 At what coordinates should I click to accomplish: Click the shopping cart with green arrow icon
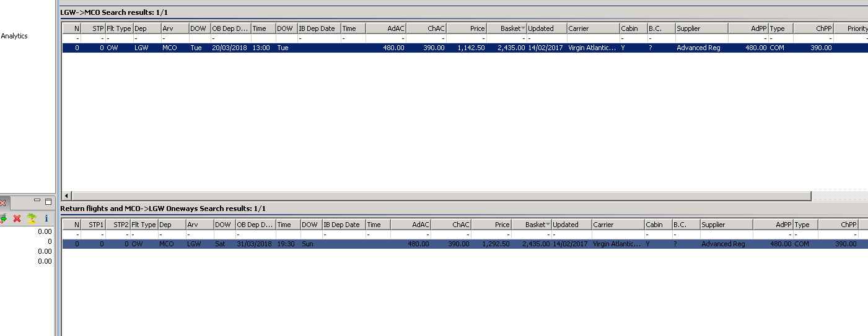coord(3,218)
